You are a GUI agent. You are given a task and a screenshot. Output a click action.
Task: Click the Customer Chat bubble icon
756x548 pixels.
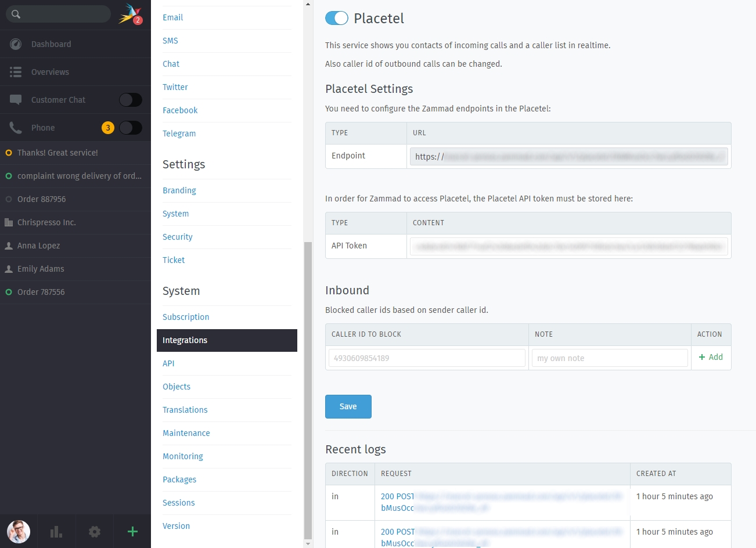[16, 100]
